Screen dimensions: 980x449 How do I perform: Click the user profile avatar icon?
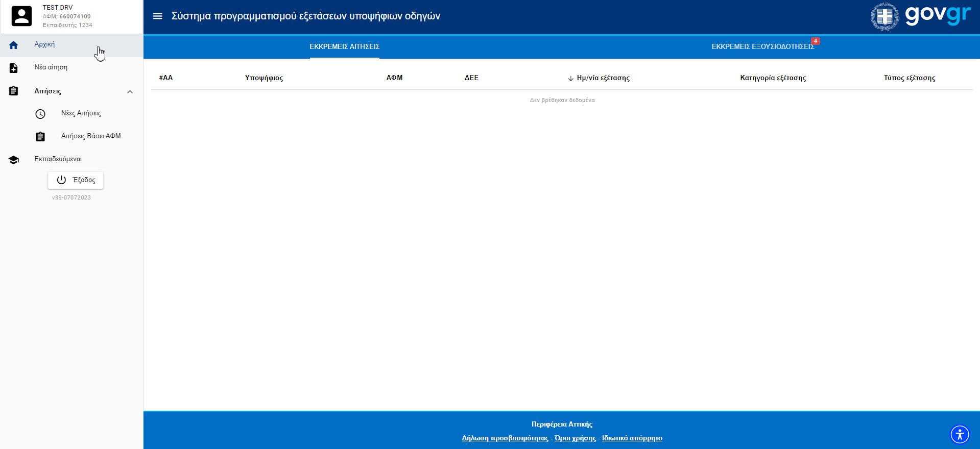pos(21,16)
